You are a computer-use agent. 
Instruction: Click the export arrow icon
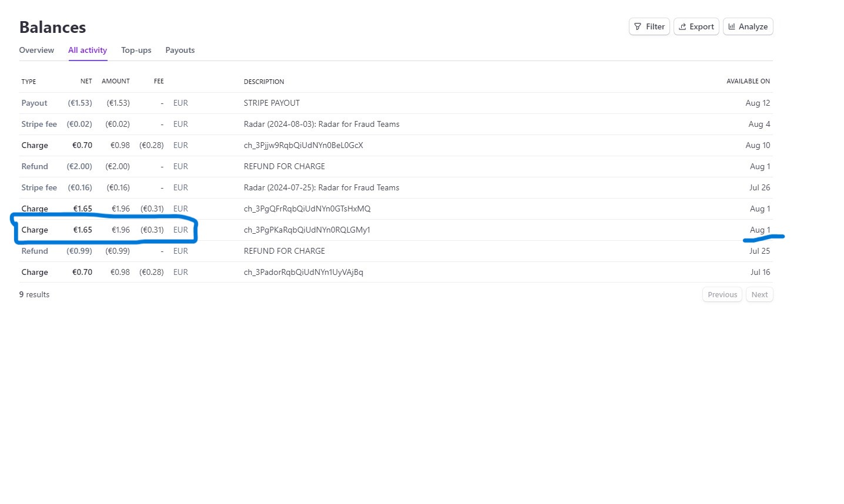(x=682, y=26)
